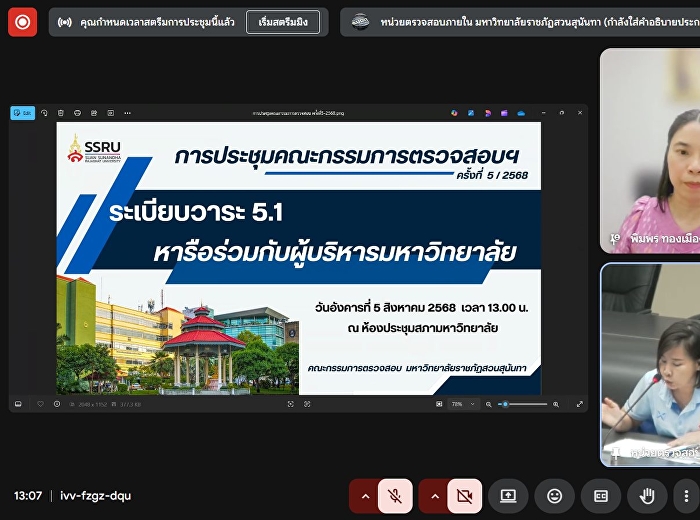Open Clipchamp icon in Photos title bar
Screen dimensions: 700x520
[x=488, y=113]
